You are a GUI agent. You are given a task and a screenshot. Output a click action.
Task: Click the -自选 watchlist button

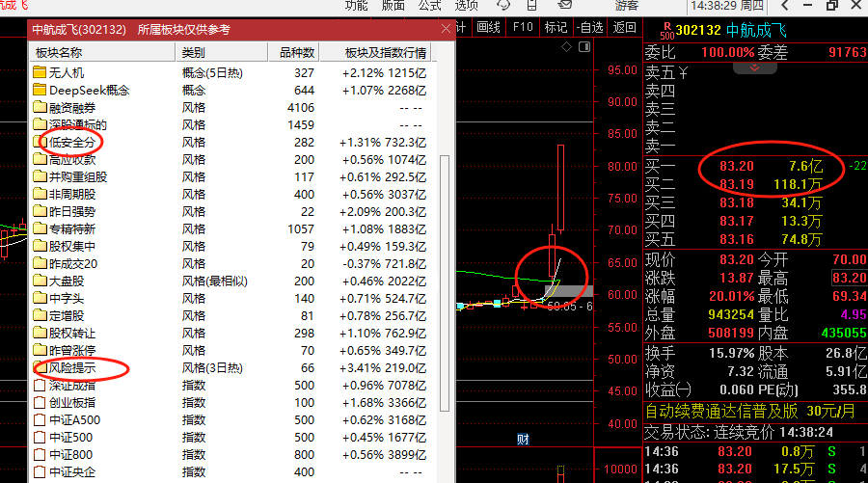[x=589, y=27]
